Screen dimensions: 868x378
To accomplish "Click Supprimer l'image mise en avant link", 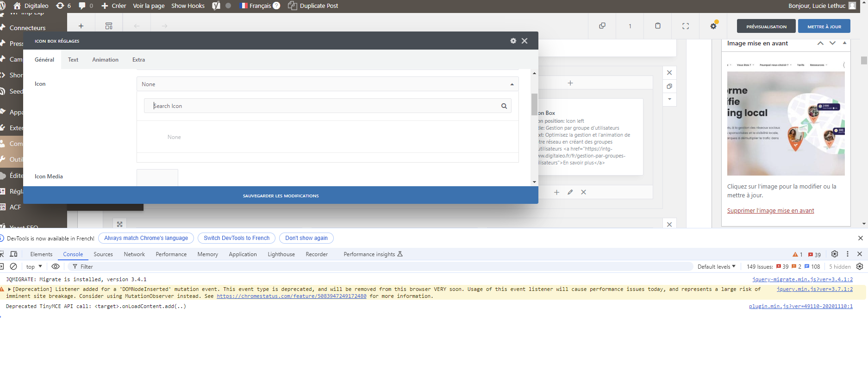I will click(770, 211).
